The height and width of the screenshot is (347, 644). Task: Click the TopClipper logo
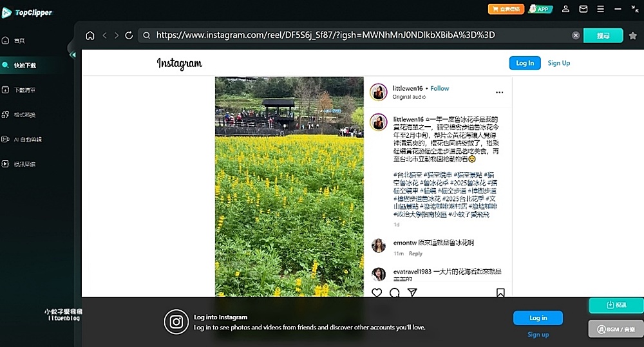(x=27, y=13)
